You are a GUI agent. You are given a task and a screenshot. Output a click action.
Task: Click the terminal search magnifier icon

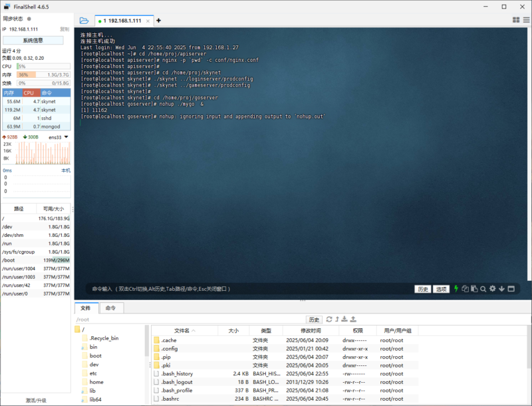[483, 289]
